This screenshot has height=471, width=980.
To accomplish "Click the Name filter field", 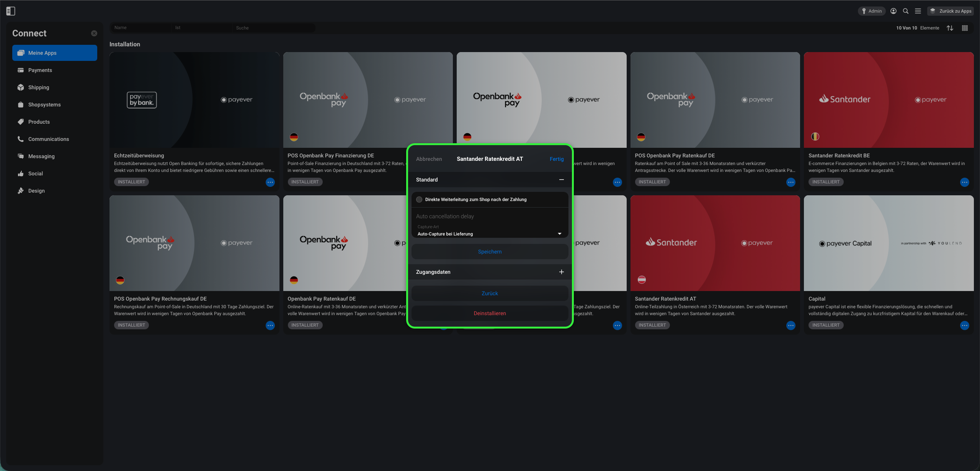I will pyautogui.click(x=141, y=28).
